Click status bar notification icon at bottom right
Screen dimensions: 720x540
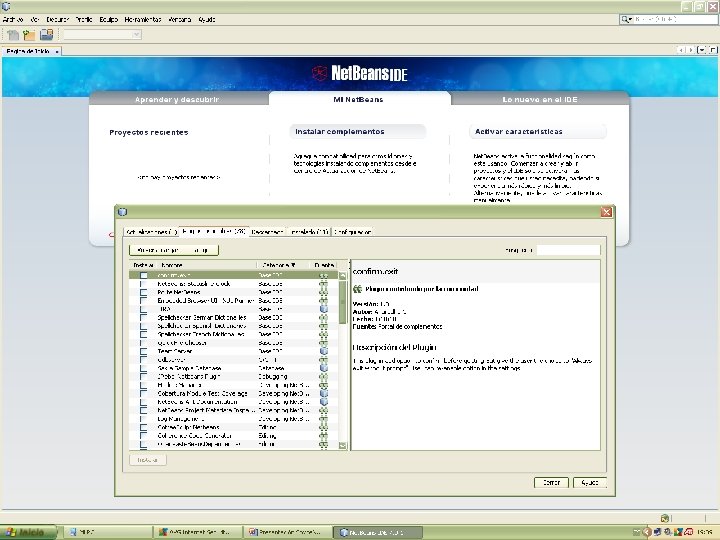point(664,518)
